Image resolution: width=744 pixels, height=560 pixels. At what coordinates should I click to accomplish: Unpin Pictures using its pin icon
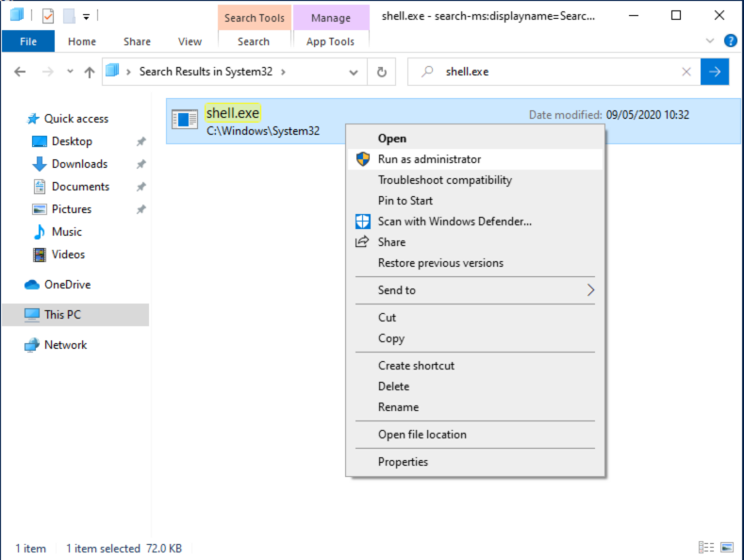[141, 209]
